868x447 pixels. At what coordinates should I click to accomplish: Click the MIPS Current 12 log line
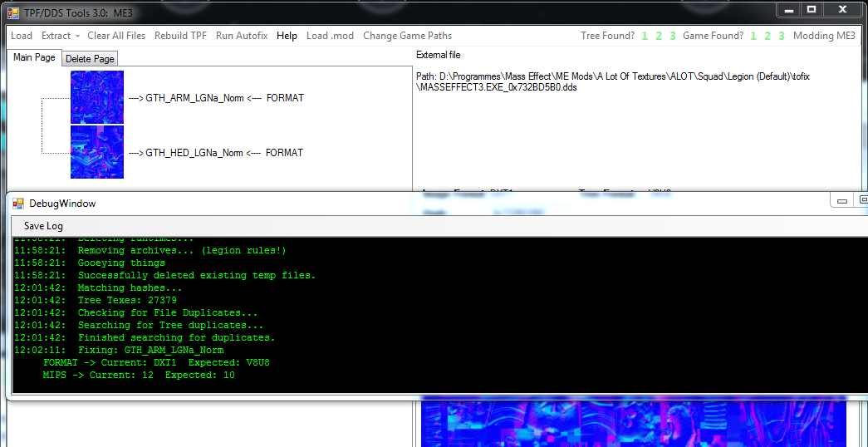click(x=139, y=375)
